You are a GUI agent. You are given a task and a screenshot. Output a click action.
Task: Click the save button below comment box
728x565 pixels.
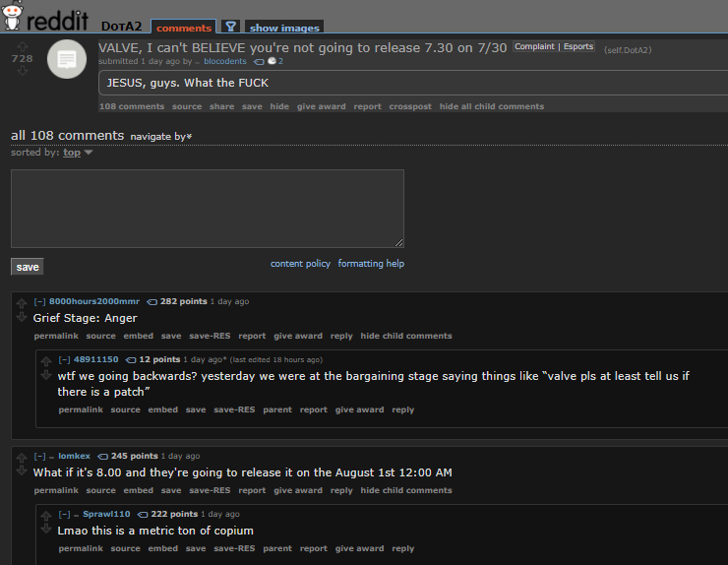point(28,267)
